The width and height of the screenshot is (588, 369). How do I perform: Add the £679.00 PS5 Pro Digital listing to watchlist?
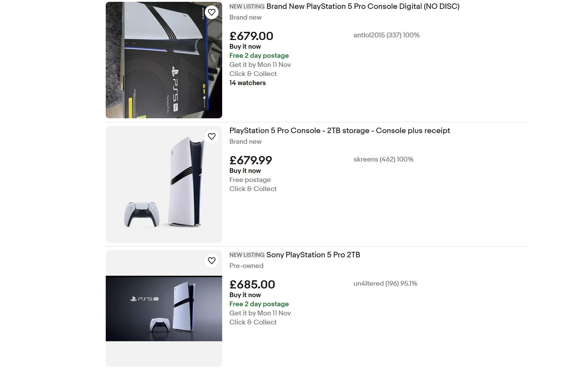[211, 12]
